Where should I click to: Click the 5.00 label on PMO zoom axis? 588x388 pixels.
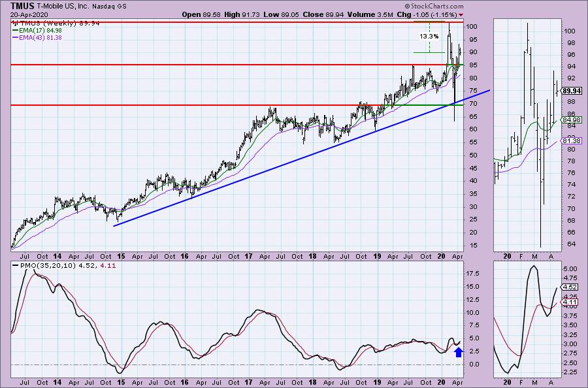click(x=570, y=268)
